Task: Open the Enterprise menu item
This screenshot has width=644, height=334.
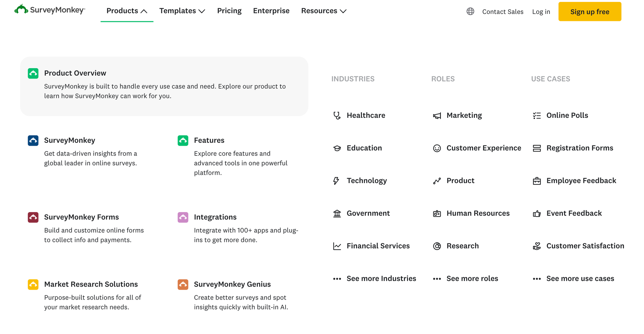Action: pos(271,11)
